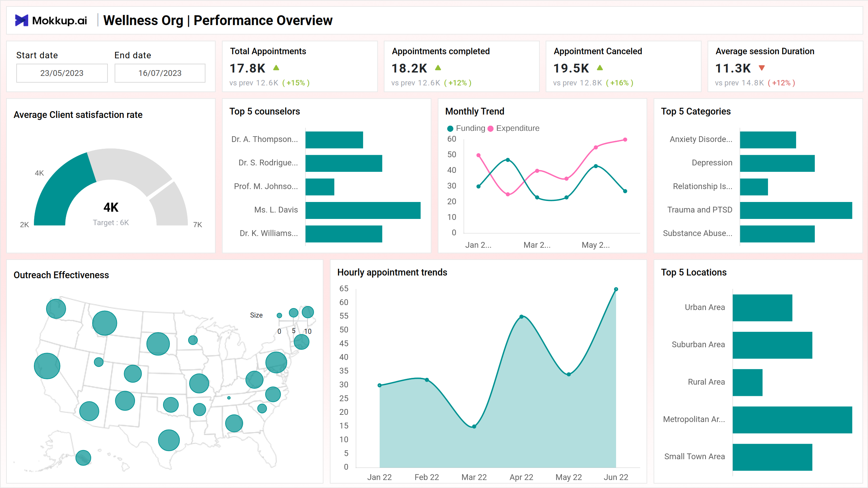
Task: Click the size 5 legend bubble
Action: pyautogui.click(x=294, y=313)
